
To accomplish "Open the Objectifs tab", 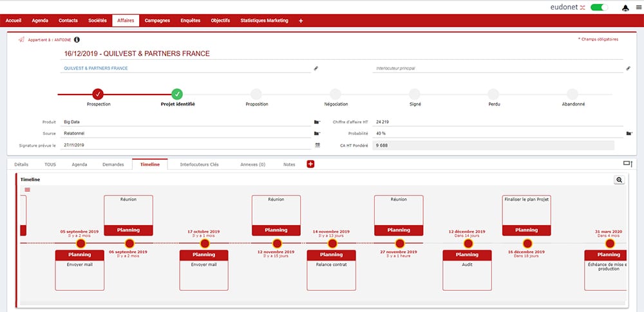I will [220, 21].
